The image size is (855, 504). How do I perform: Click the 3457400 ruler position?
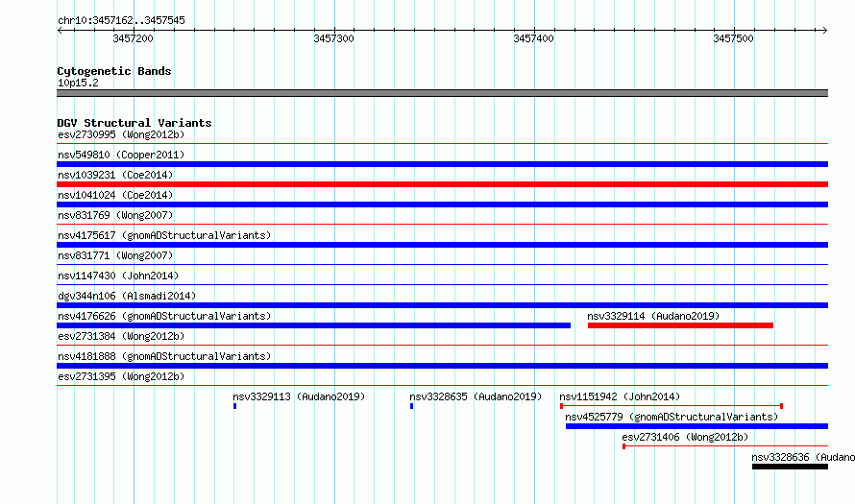coord(534,38)
